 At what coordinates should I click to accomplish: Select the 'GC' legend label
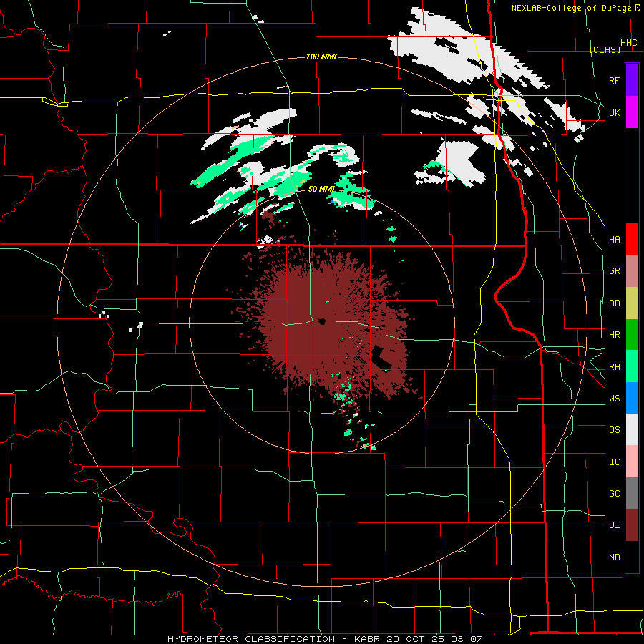615,494
